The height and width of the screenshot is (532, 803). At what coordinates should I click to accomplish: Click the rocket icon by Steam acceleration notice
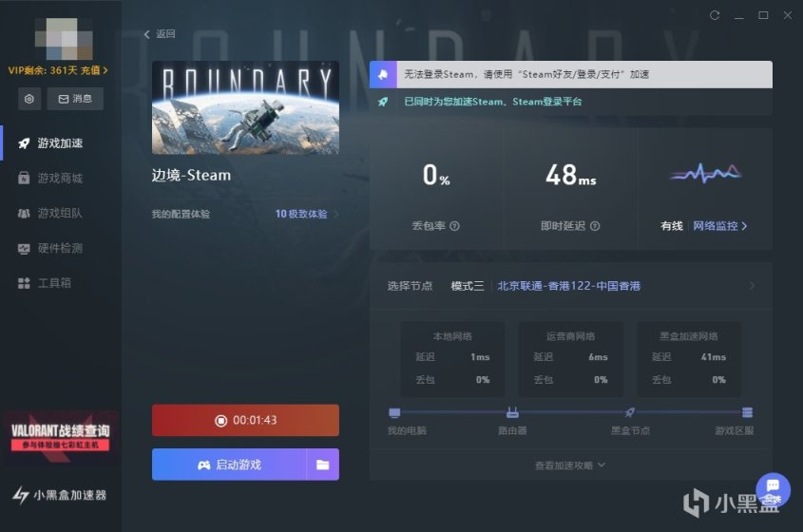383,102
